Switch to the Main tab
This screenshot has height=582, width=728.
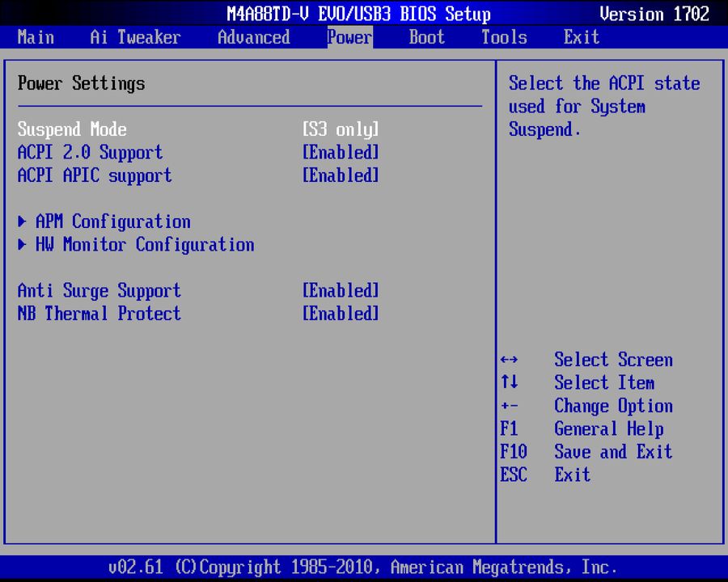click(36, 37)
